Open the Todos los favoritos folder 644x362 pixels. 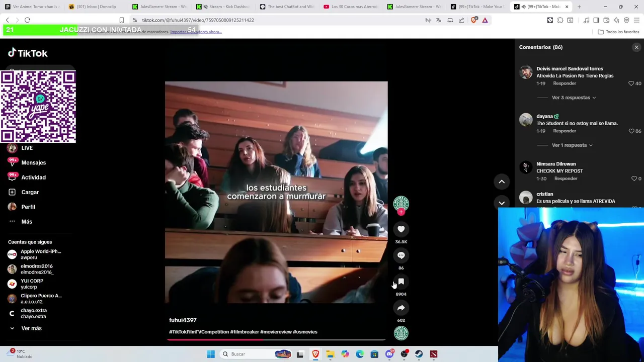point(618,32)
